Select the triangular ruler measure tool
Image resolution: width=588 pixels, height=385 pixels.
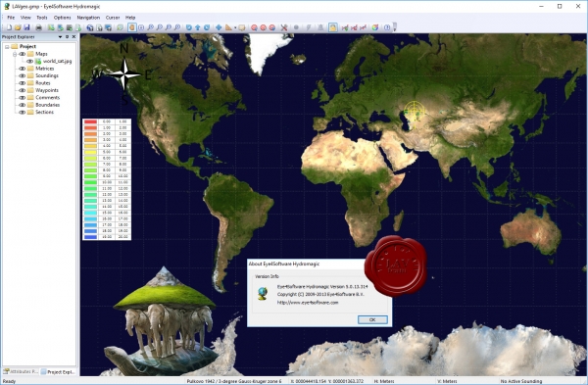point(228,27)
